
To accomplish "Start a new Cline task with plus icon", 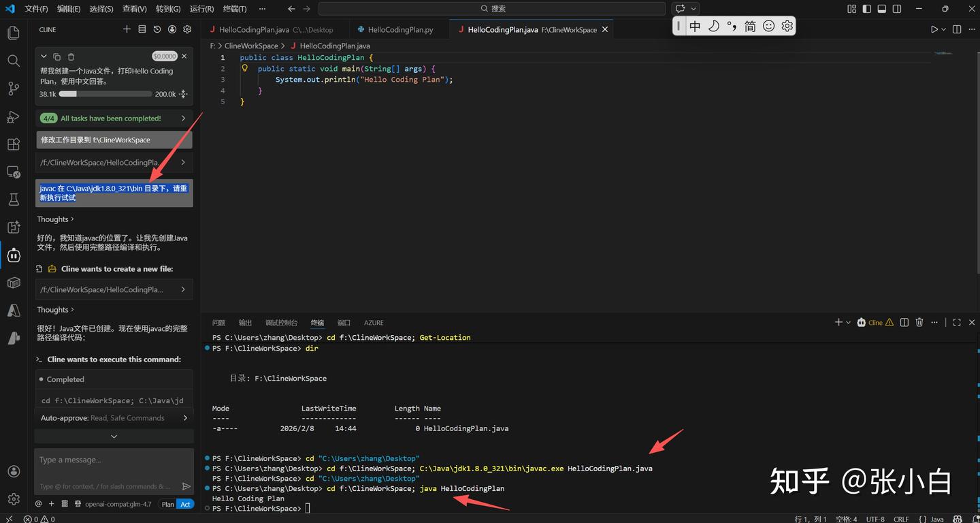I will tap(127, 29).
